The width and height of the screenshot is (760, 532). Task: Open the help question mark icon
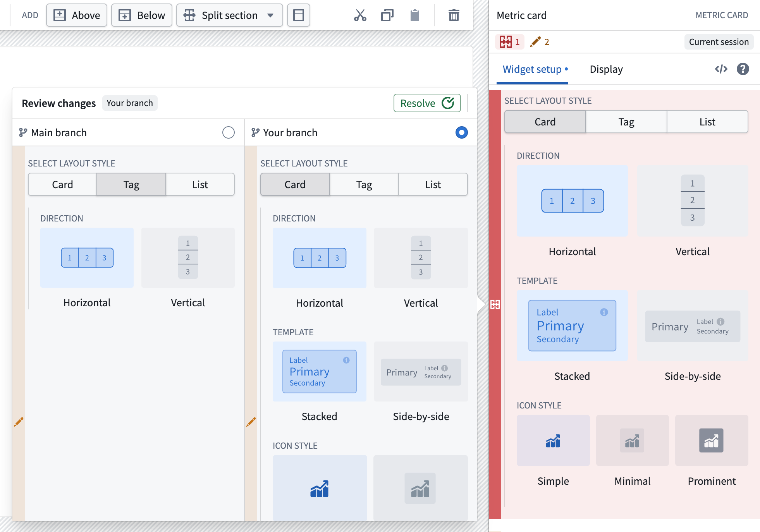tap(743, 69)
